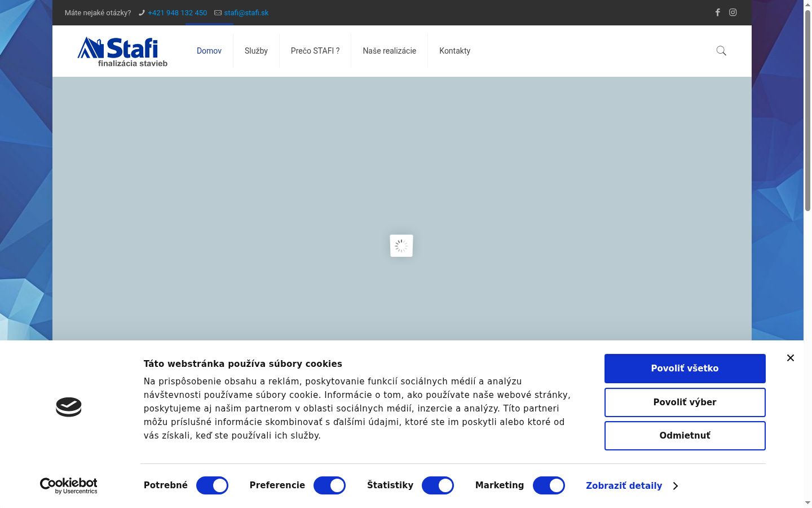The width and height of the screenshot is (812, 508).
Task: Click the 'Táto webstránka používa súbory cookies' heading
Action: click(x=243, y=364)
